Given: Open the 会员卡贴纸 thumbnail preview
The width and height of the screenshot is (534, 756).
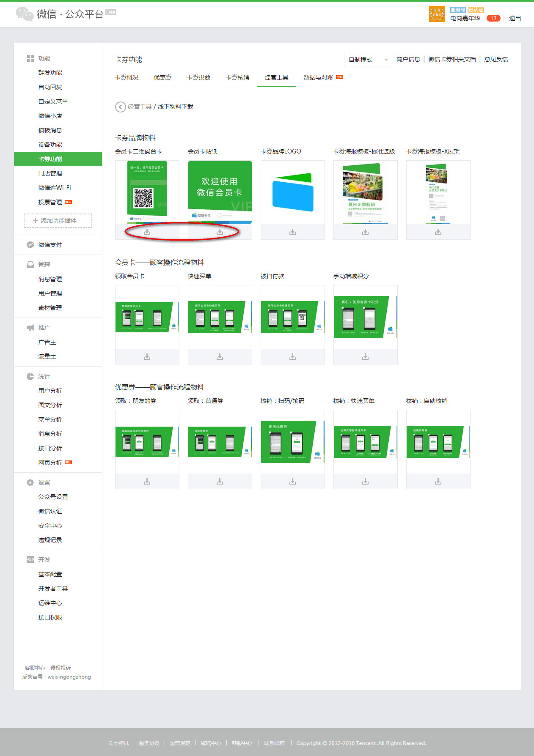Looking at the screenshot, I should 220,192.
